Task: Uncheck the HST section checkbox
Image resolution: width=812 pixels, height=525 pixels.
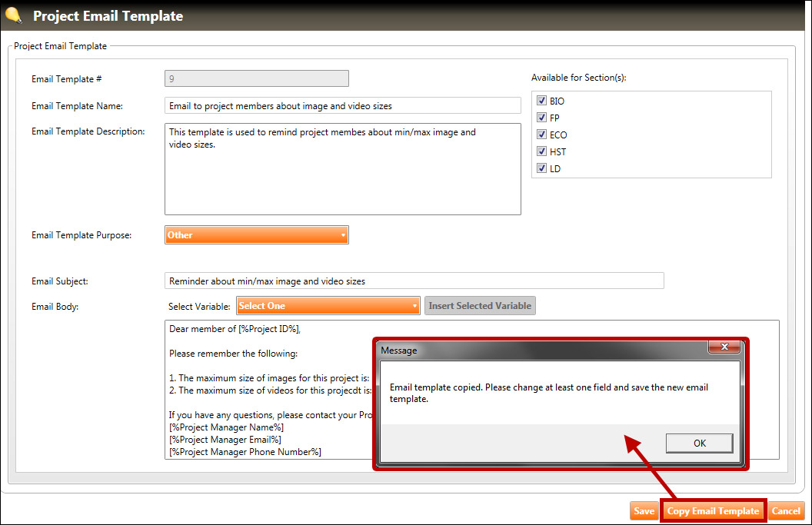Action: (x=542, y=151)
